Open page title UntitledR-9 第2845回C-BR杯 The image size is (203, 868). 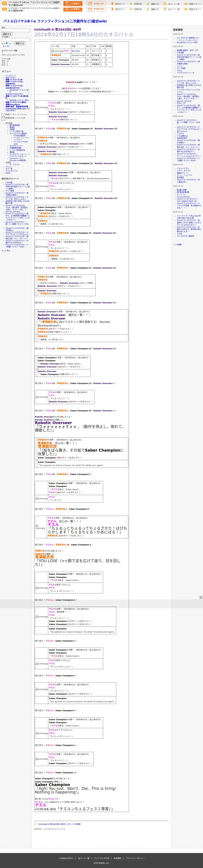(58, 30)
